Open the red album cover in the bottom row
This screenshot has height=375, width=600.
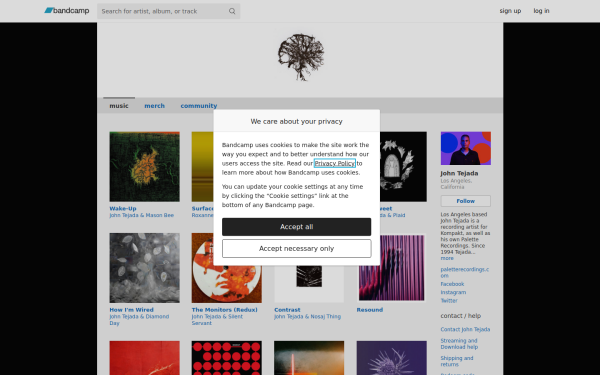pyautogui.click(x=144, y=358)
